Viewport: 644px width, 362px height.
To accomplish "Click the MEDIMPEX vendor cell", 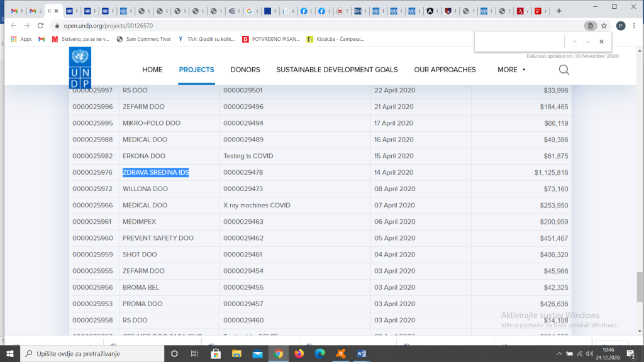I will [x=139, y=222].
